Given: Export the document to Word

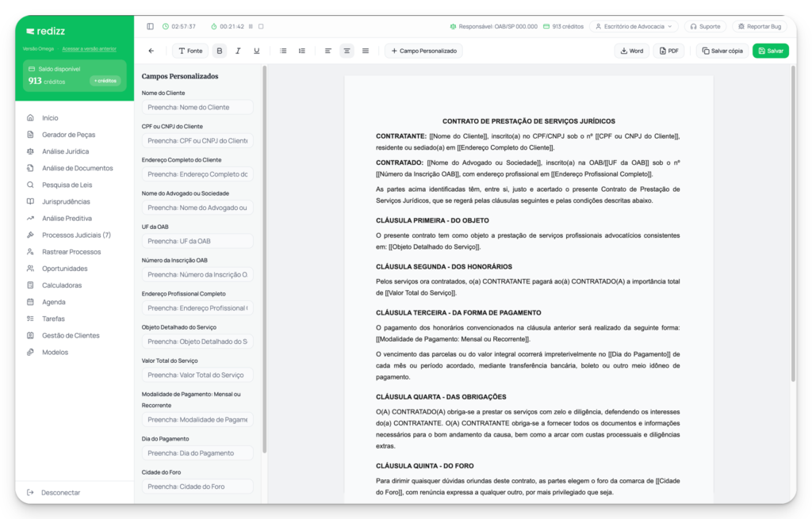Looking at the screenshot, I should (631, 51).
